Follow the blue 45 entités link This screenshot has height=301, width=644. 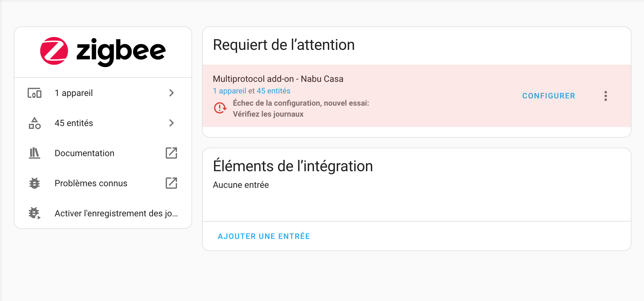click(273, 91)
